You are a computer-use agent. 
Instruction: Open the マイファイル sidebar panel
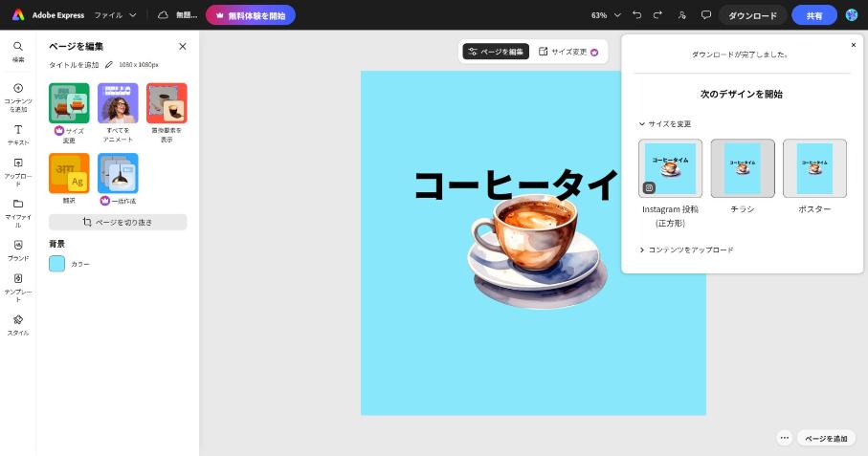pyautogui.click(x=18, y=213)
